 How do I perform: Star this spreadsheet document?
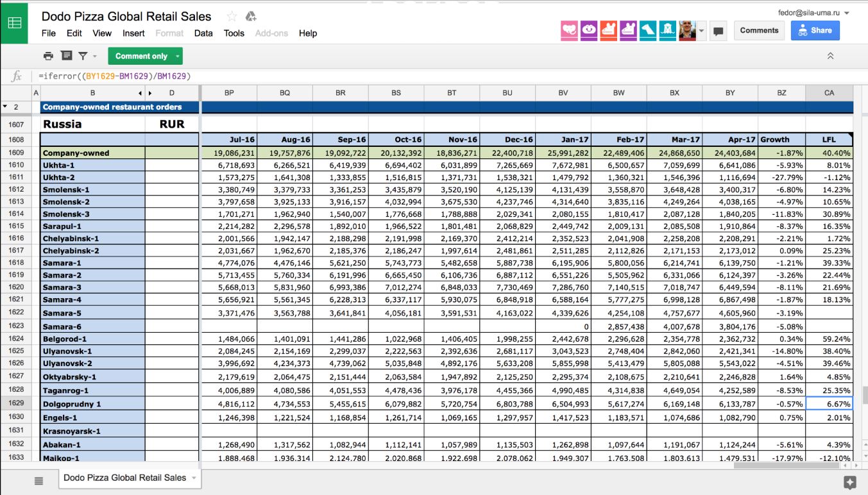232,17
